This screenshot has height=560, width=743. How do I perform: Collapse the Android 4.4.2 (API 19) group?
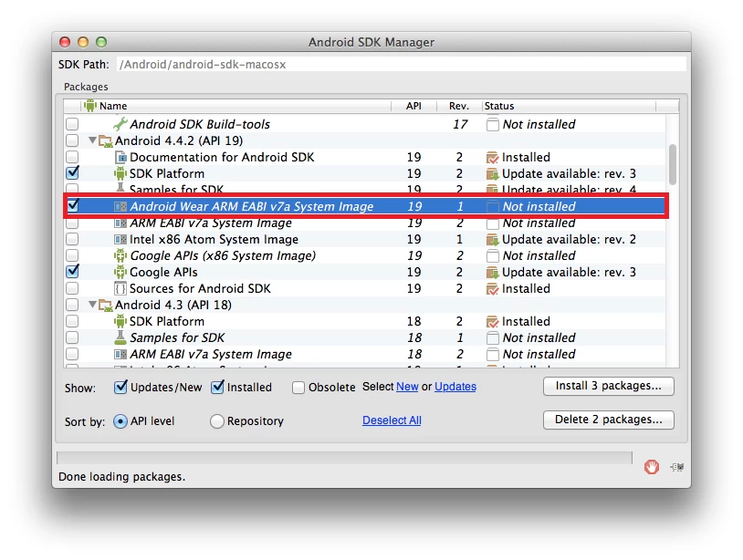point(92,140)
